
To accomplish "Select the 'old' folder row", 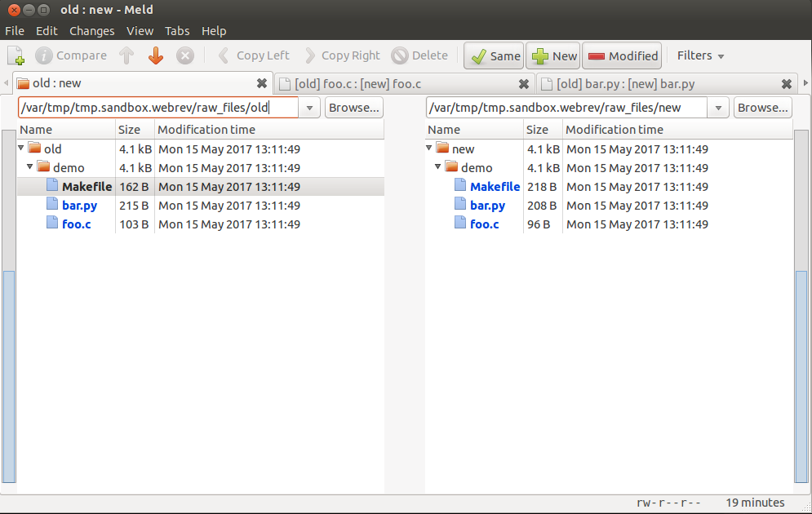I will 201,149.
